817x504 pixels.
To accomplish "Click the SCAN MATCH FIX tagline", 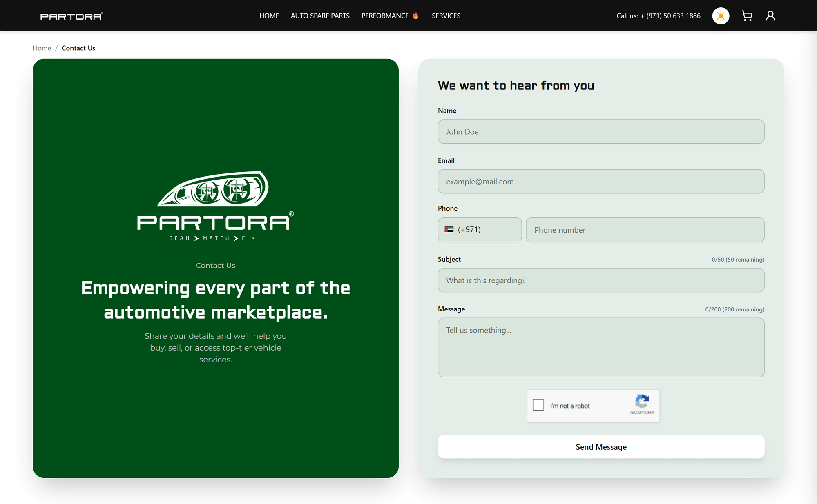I will click(212, 238).
